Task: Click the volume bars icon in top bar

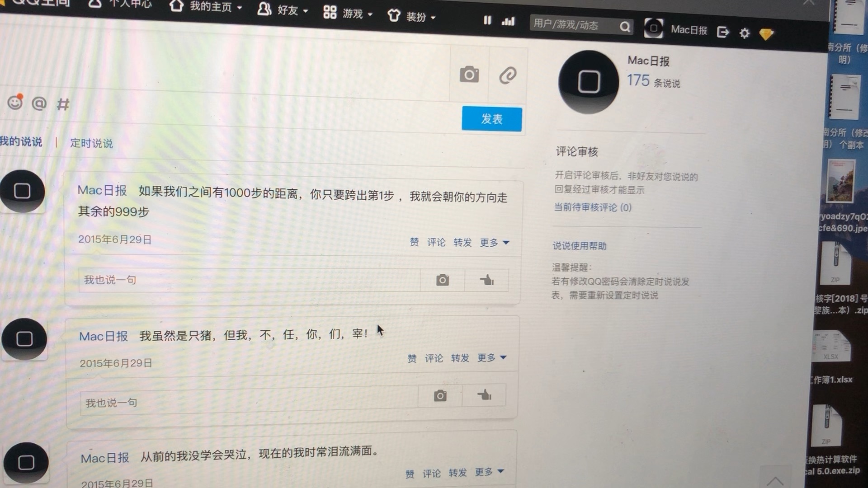Action: pyautogui.click(x=508, y=21)
